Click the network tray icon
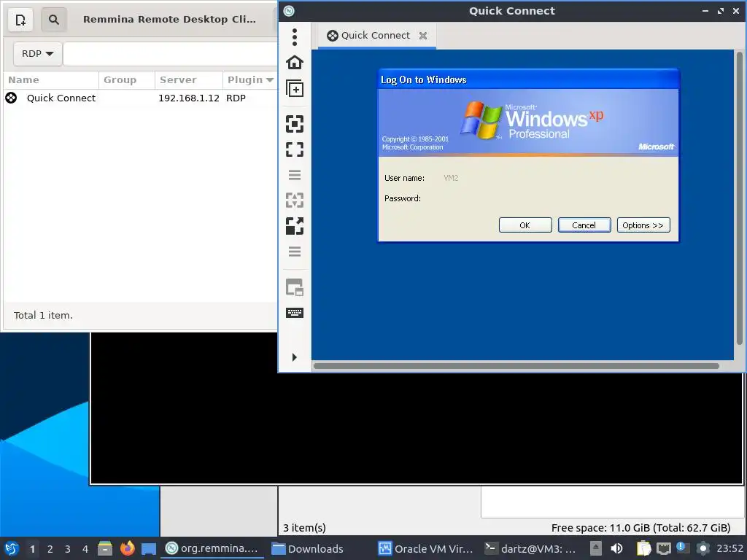747x560 pixels. (664, 548)
